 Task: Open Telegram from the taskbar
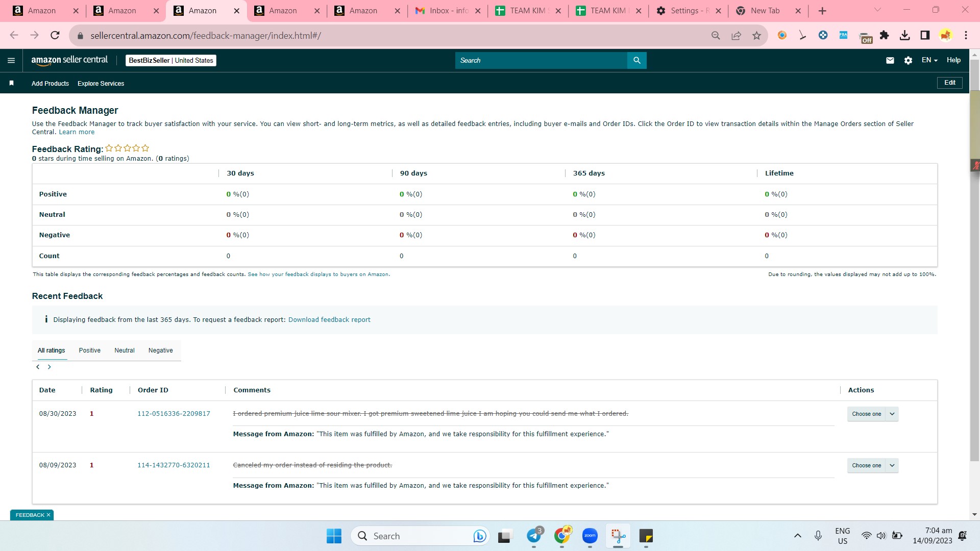(534, 536)
